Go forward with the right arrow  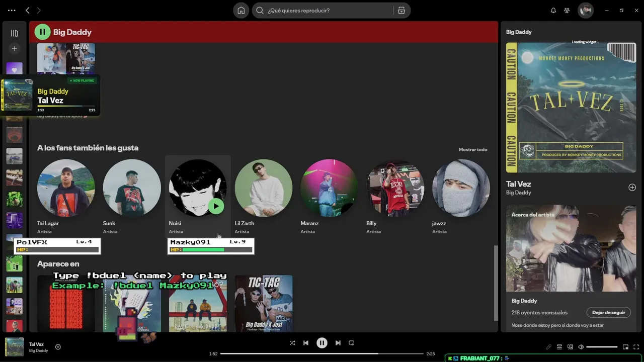tap(39, 10)
